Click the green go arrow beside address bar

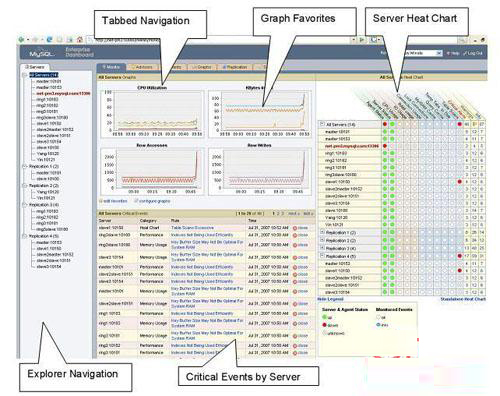coord(362,40)
